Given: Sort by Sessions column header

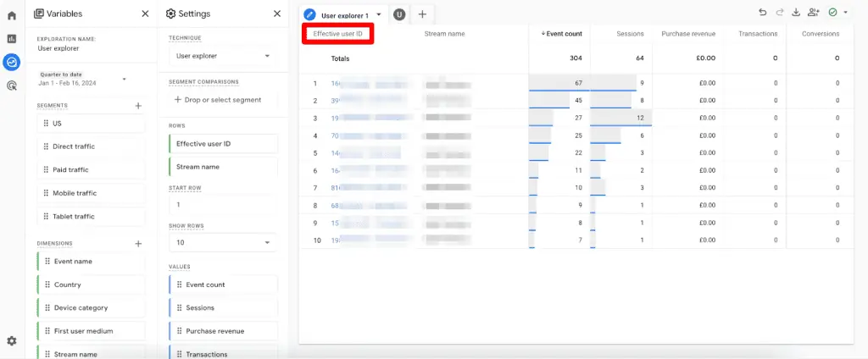Looking at the screenshot, I should 630,34.
